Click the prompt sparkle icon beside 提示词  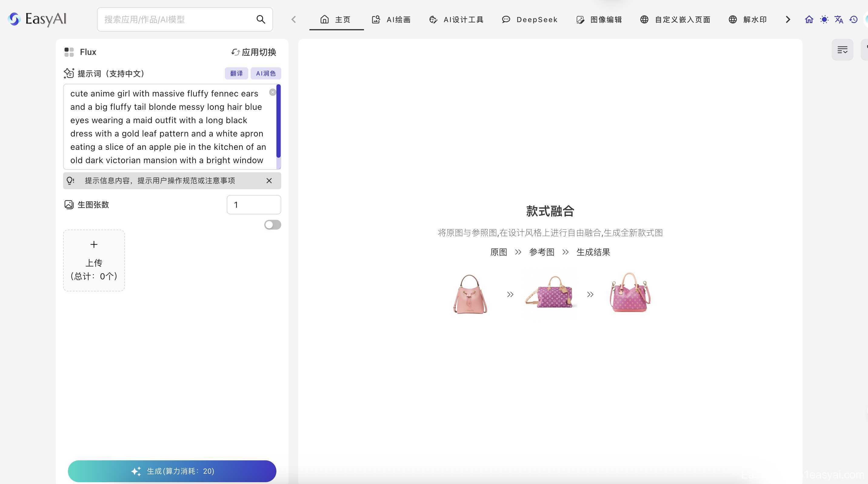point(69,73)
